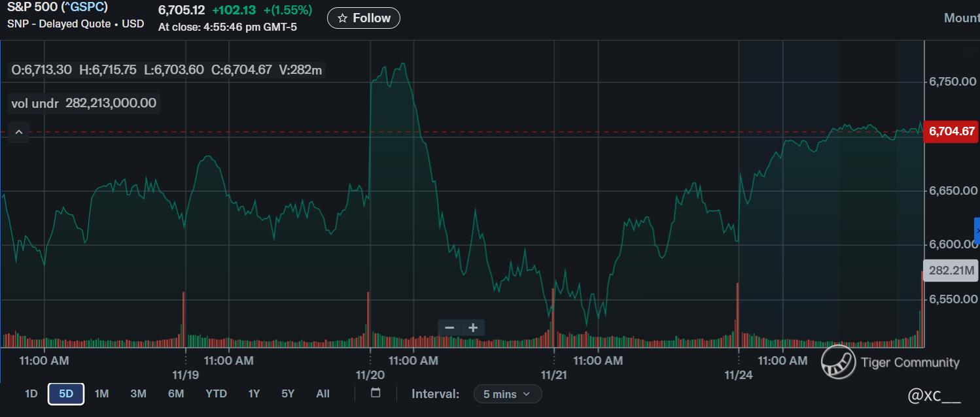Select the 5Y range tab
Screen dimensions: 980x417
[288, 394]
